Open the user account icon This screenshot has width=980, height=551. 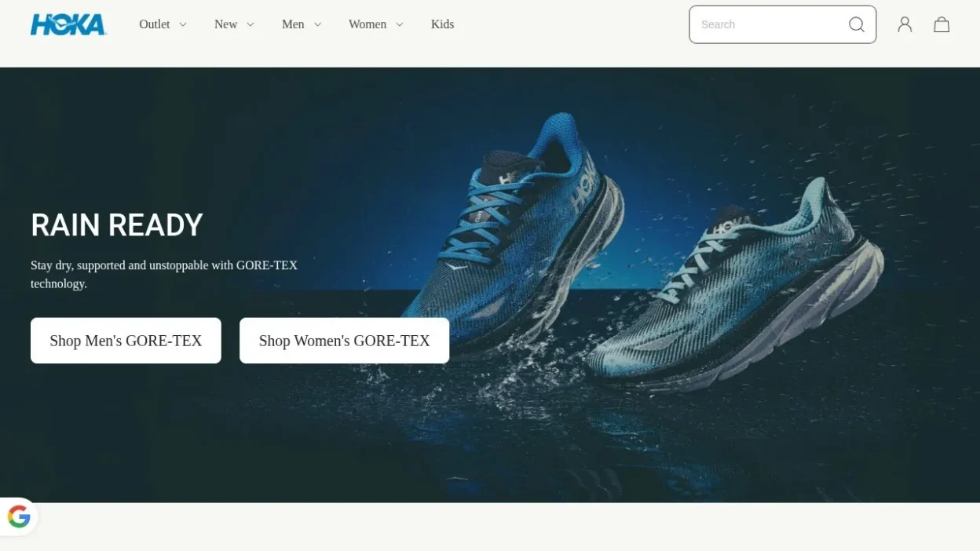point(905,24)
